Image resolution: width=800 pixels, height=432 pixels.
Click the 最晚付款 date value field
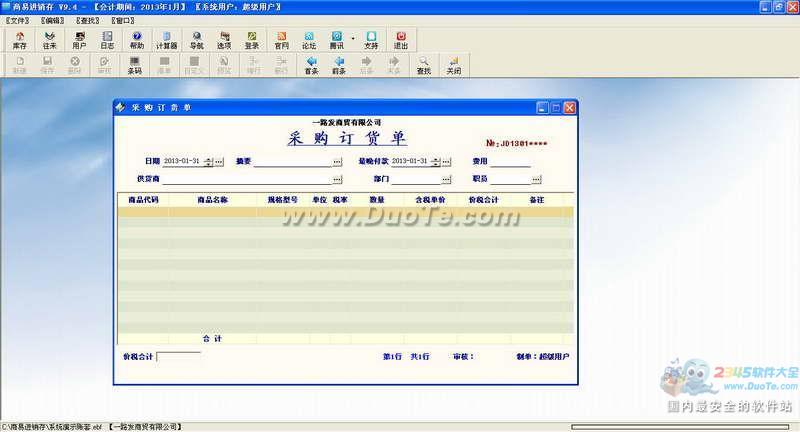[x=411, y=161]
